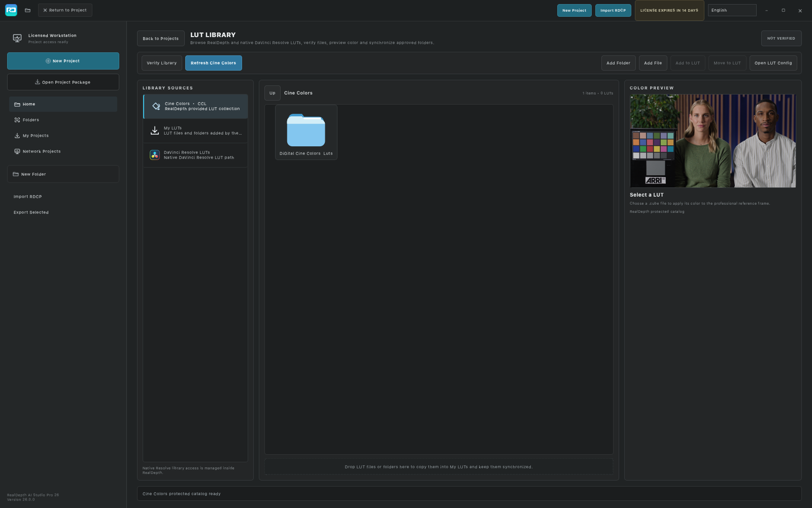
Task: Select Folders in the sidebar
Action: pos(63,120)
